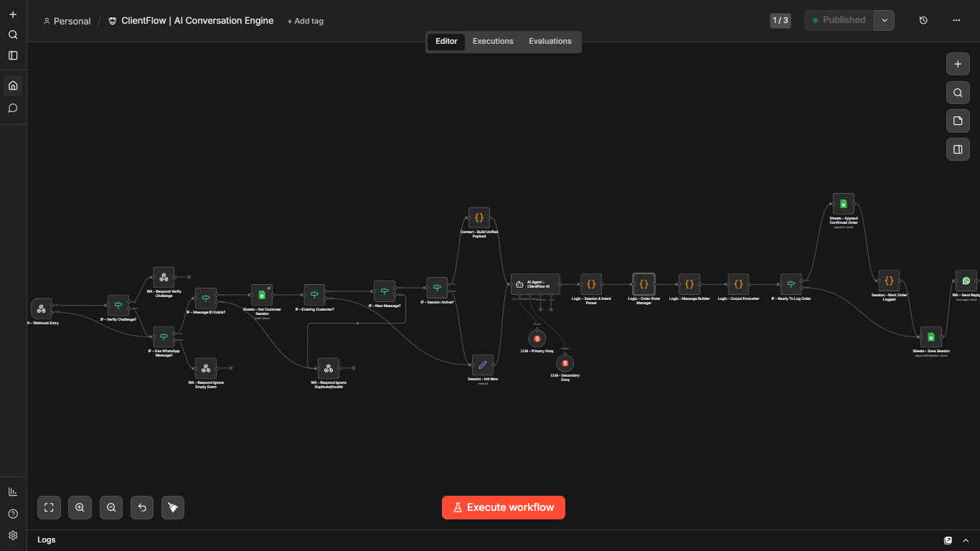The image size is (980, 551).
Task: Click the Execute workflow button
Action: point(503,507)
